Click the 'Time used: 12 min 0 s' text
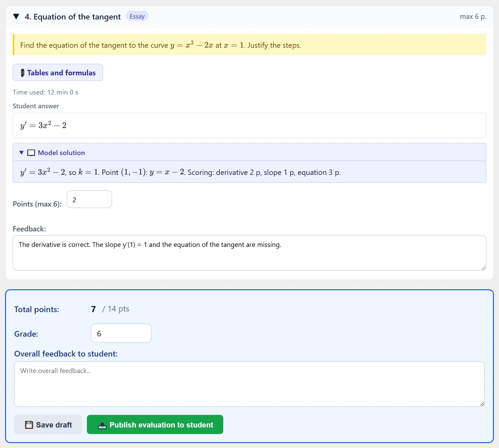Screen dimensions: 499x448 (x=45, y=92)
